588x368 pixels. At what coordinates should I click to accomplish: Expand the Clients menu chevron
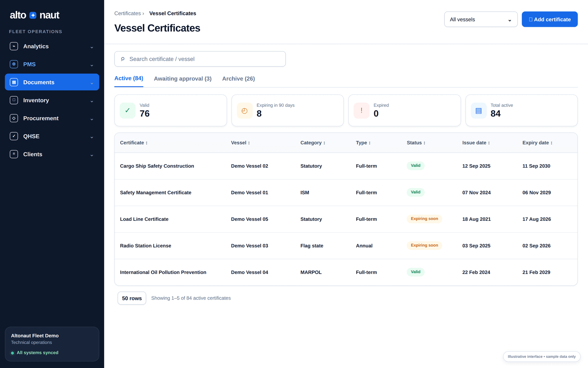92,155
